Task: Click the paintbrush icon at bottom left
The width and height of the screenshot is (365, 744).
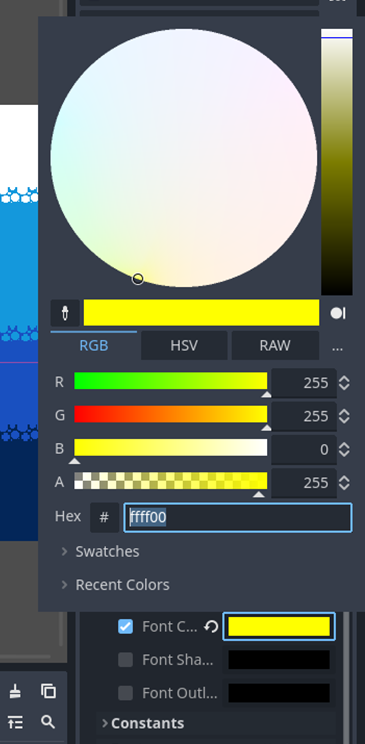Action: 15,691
